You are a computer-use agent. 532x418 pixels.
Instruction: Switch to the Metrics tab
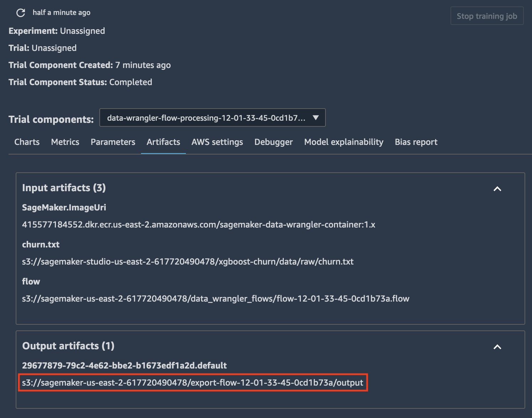(65, 142)
